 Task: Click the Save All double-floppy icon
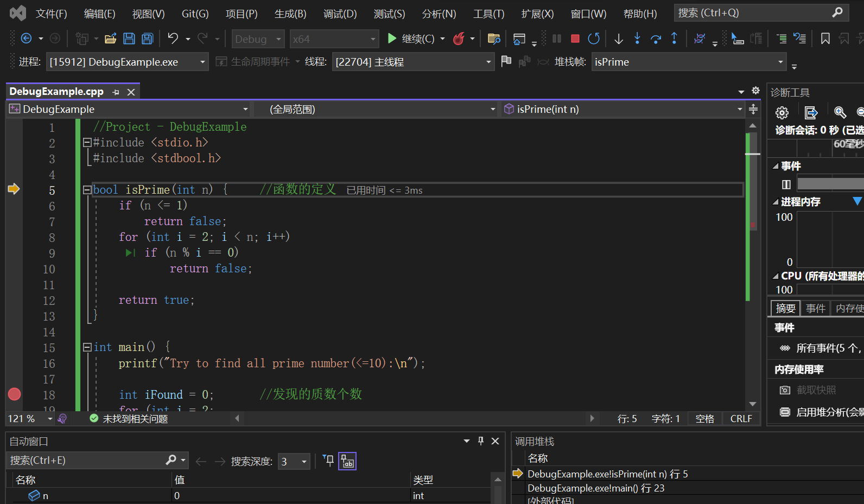coord(147,39)
